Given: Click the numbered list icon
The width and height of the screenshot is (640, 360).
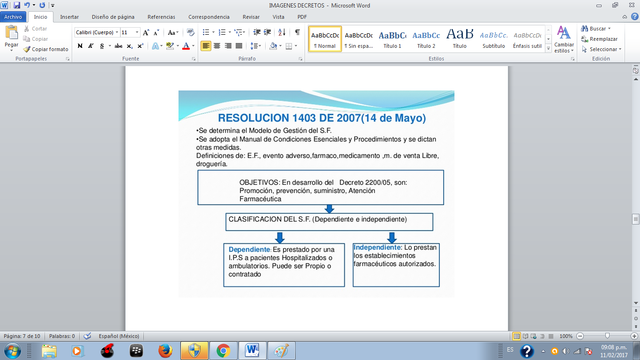Looking at the screenshot, I should coord(222,32).
